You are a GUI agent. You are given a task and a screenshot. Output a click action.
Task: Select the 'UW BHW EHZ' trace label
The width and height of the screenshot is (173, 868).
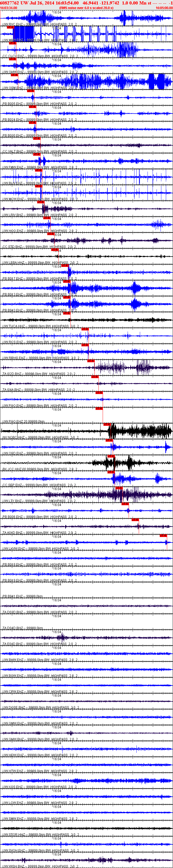(40, 660)
